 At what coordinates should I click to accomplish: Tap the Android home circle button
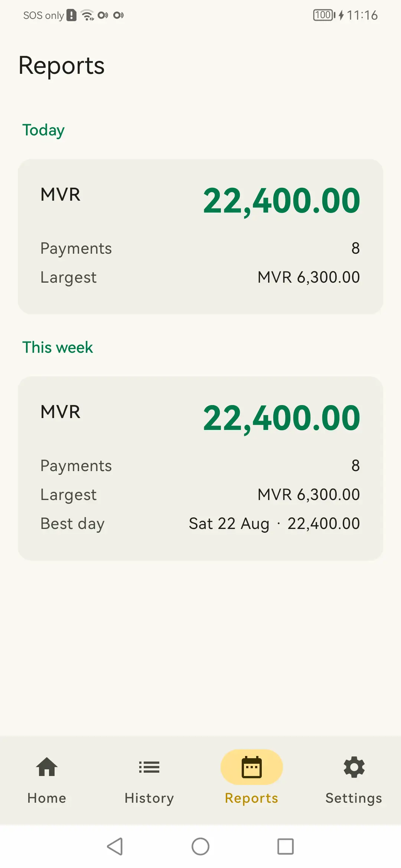coord(200,846)
